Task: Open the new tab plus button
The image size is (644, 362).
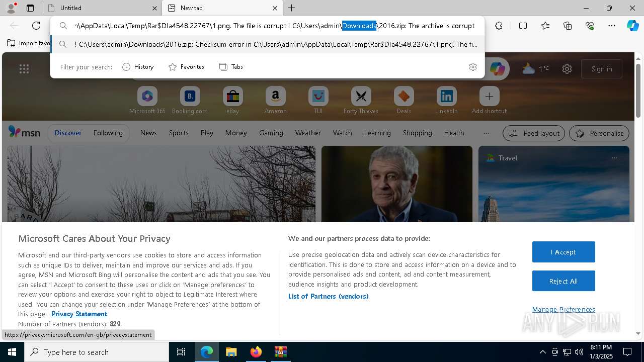Action: click(291, 8)
